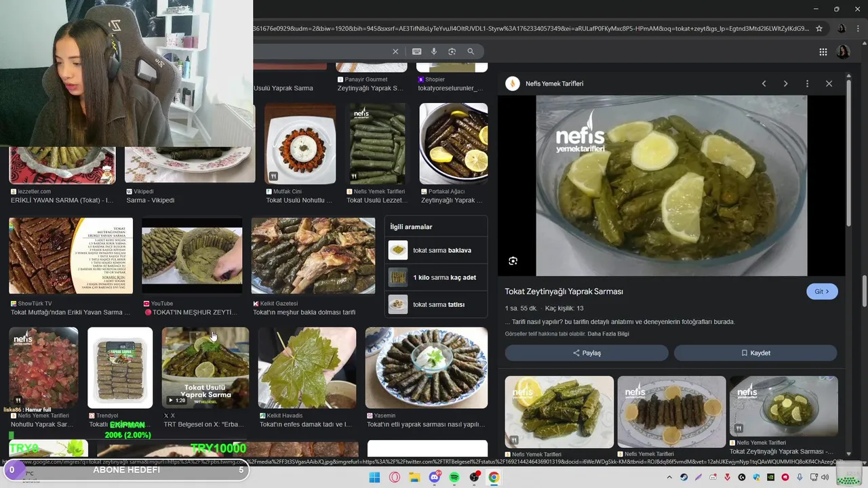This screenshot has width=868, height=488.
Task: Open TRT Belgesel Tokat Usulü Yaprak Sarma video
Action: click(205, 367)
